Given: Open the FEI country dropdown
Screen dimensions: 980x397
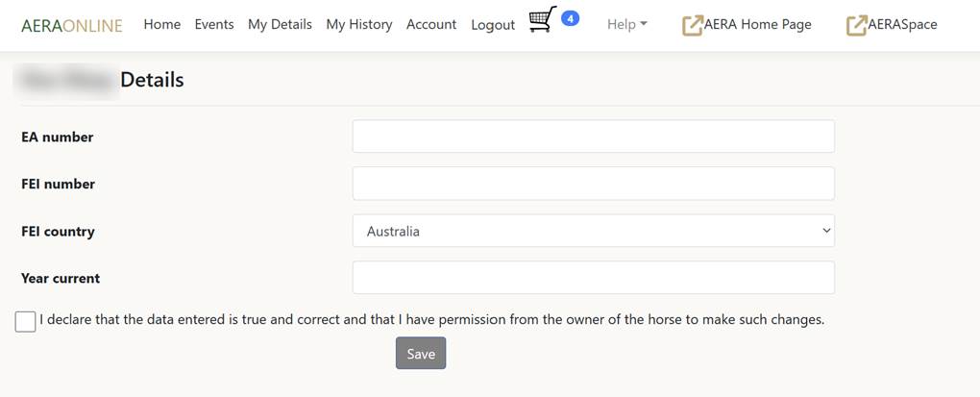Looking at the screenshot, I should click(593, 231).
